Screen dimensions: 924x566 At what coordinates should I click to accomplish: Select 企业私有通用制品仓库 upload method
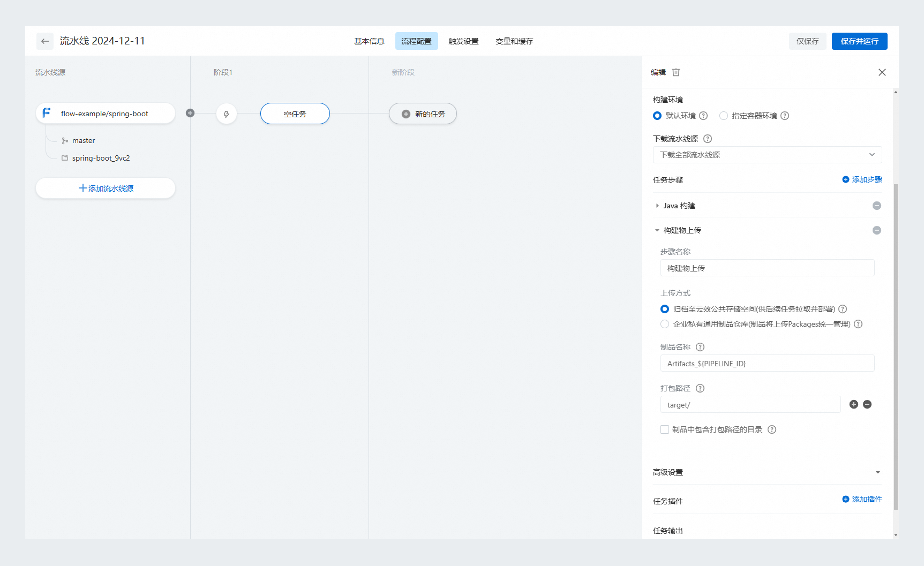pos(665,324)
